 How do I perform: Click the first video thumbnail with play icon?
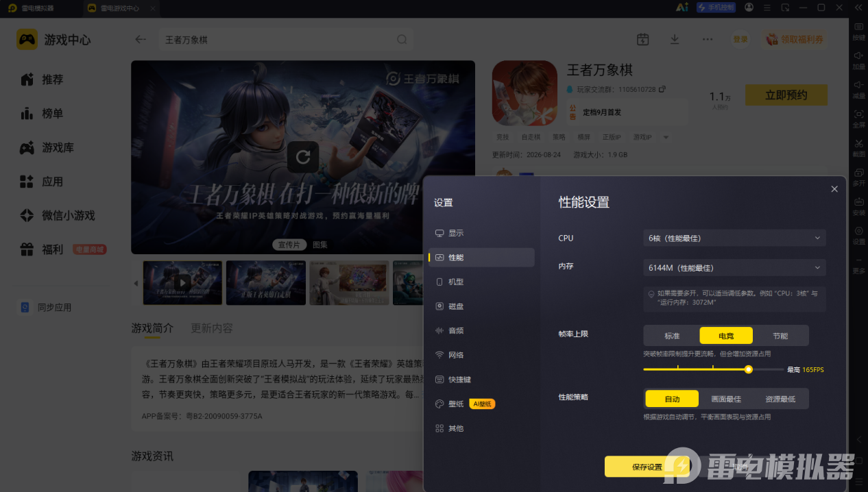pyautogui.click(x=182, y=282)
